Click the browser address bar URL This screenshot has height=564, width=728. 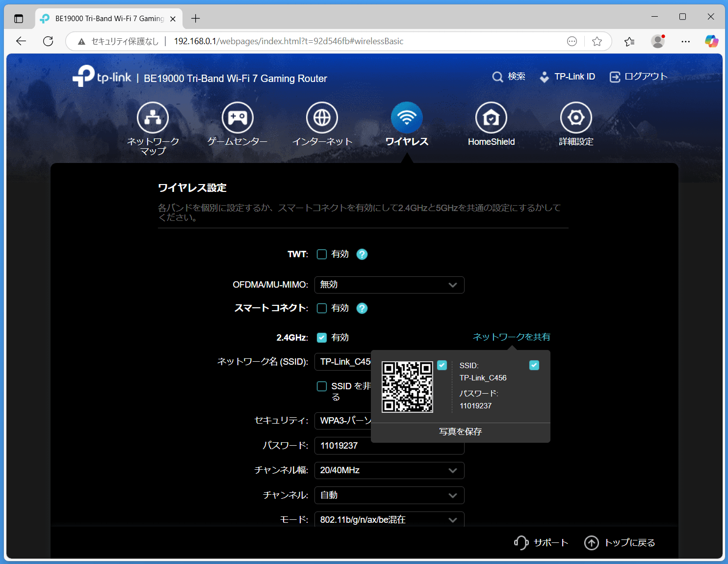pos(288,41)
